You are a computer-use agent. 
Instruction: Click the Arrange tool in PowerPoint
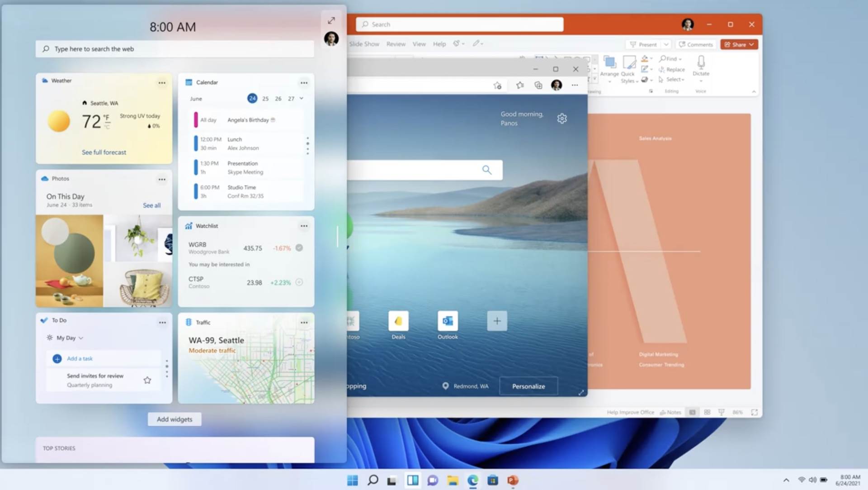tap(610, 67)
